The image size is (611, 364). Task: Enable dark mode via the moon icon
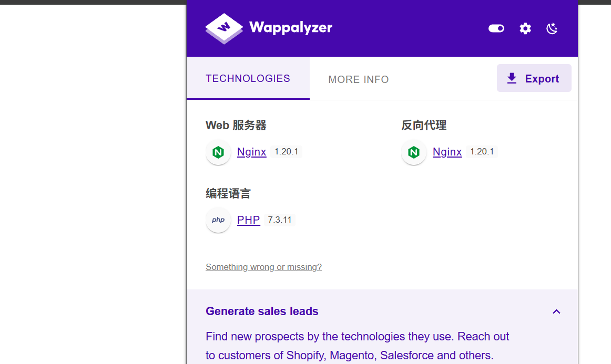pos(552,28)
